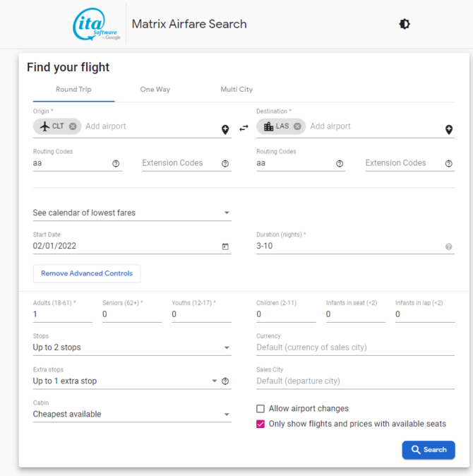Click the origin Add airport field
The image size is (473, 476).
(x=151, y=126)
